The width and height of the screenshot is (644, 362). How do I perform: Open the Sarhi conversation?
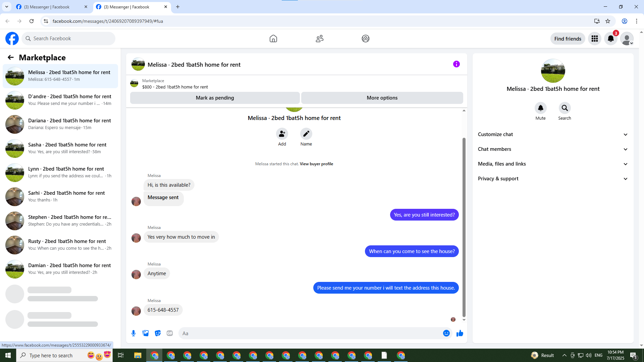[60, 197]
